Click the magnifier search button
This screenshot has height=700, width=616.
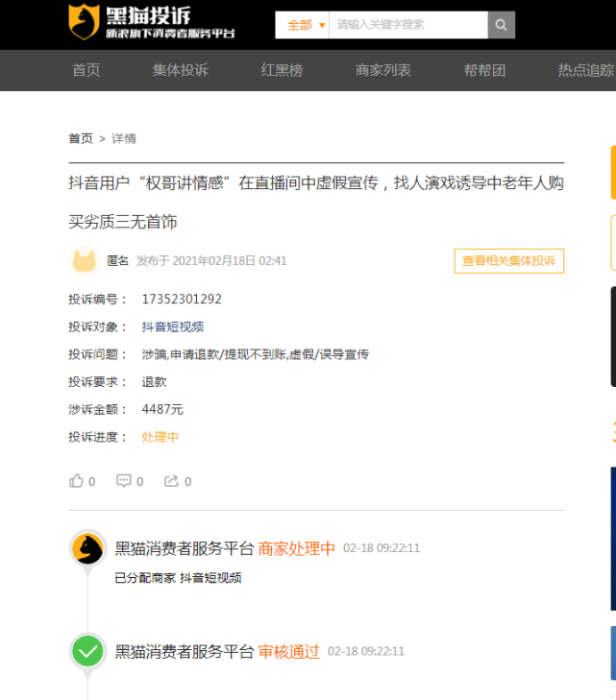click(502, 25)
